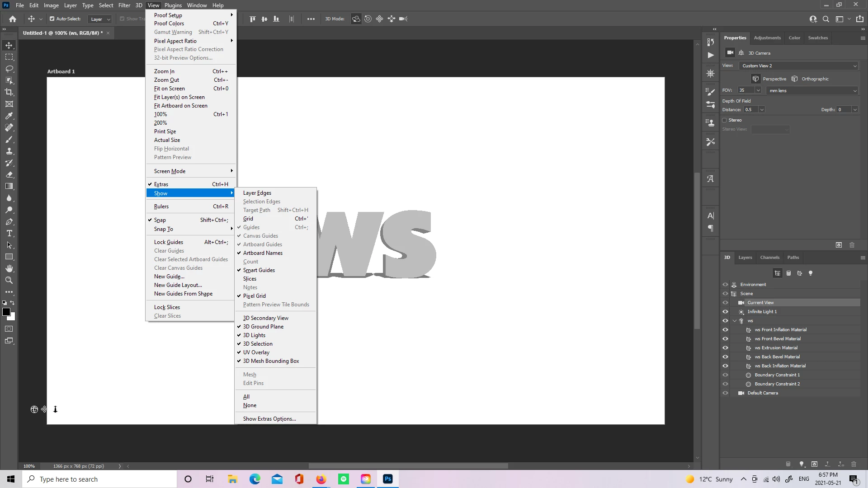Toggle Auto-Select checkbox
The width and height of the screenshot is (868, 488).
[52, 19]
